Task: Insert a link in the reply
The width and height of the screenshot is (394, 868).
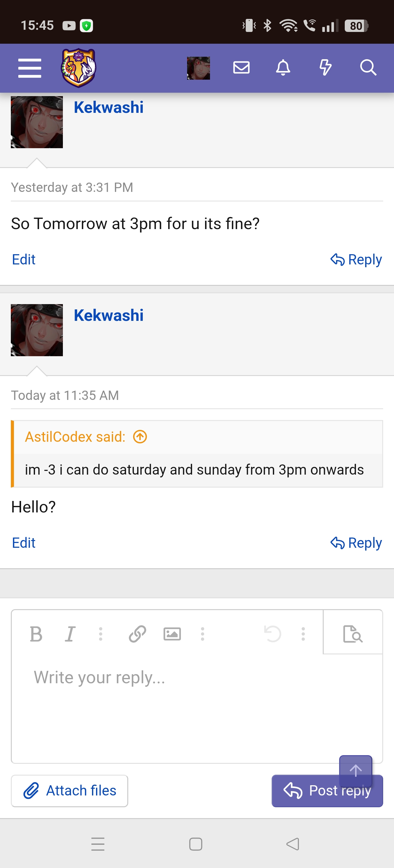Action: pos(138,634)
